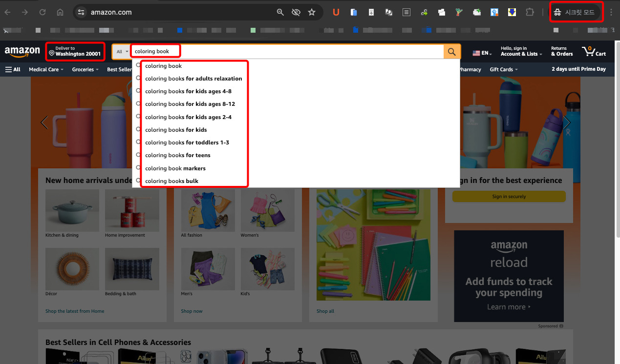The height and width of the screenshot is (364, 620).
Task: Select 'coloring books for kids ages 4-8'
Action: [296, 91]
